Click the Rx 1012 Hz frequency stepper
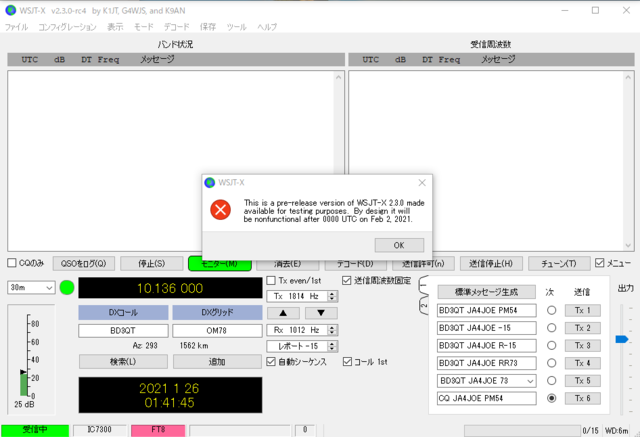This screenshot has width=640, height=437. [x=332, y=330]
